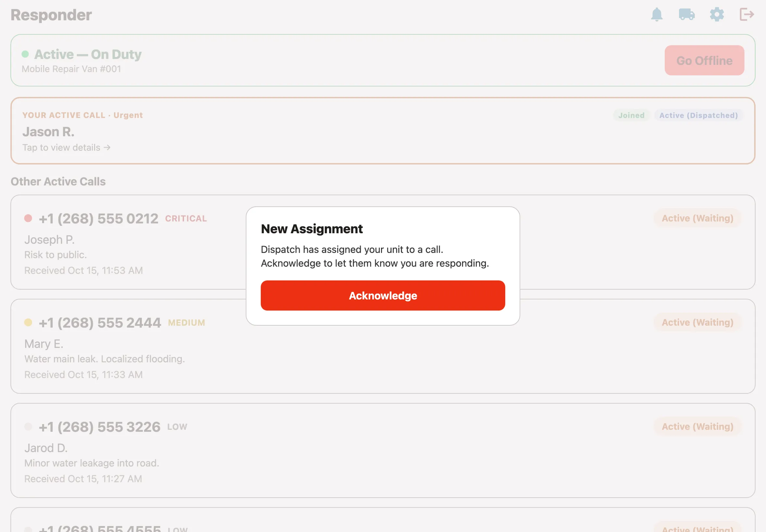This screenshot has height=532, width=766.
Task: Click phone number +1 (268) 555 0212
Action: coord(98,219)
